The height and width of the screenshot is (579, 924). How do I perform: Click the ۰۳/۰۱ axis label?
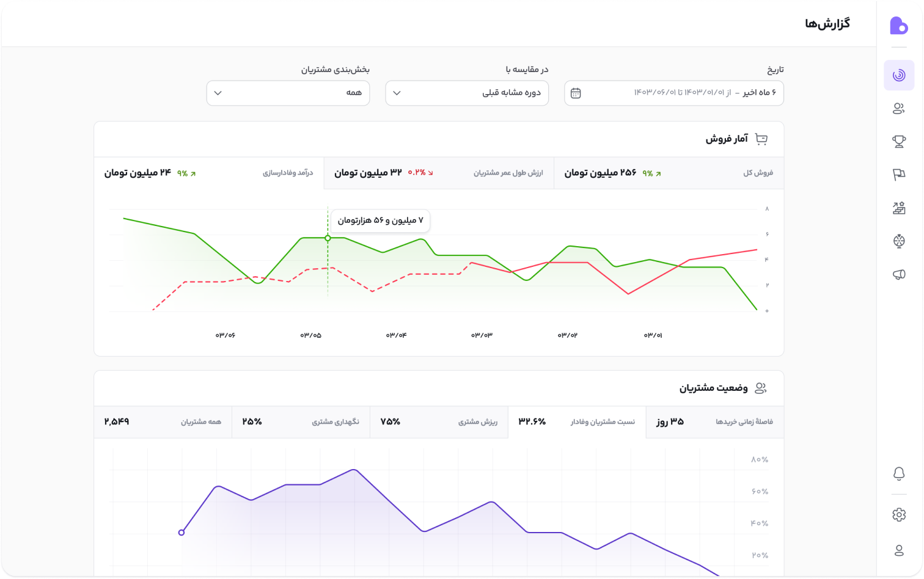coord(653,335)
